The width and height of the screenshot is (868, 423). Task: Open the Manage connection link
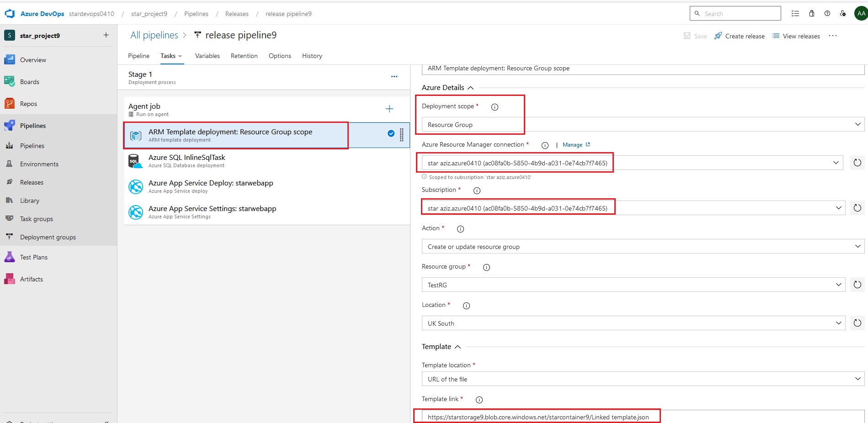pyautogui.click(x=576, y=145)
